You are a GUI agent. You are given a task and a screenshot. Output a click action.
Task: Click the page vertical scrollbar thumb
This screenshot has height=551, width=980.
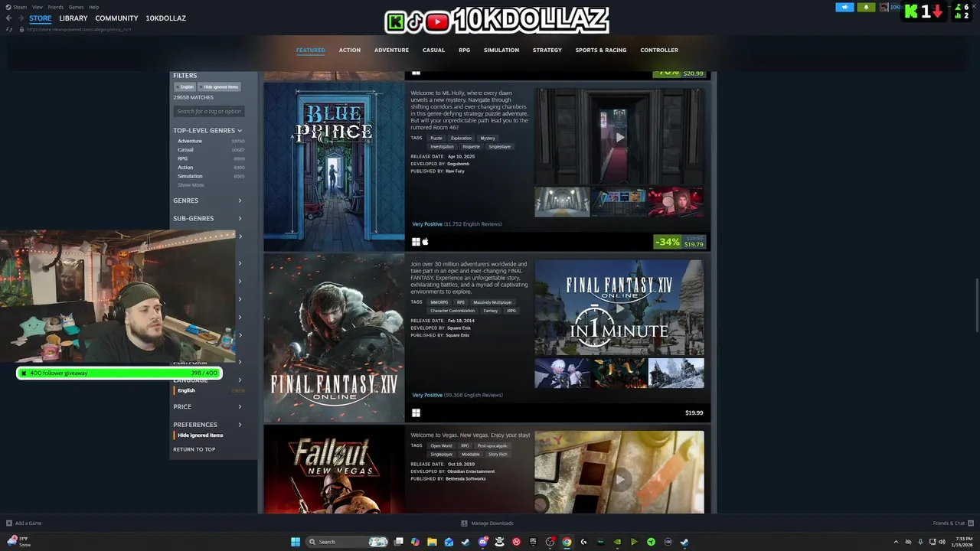[x=976, y=306]
